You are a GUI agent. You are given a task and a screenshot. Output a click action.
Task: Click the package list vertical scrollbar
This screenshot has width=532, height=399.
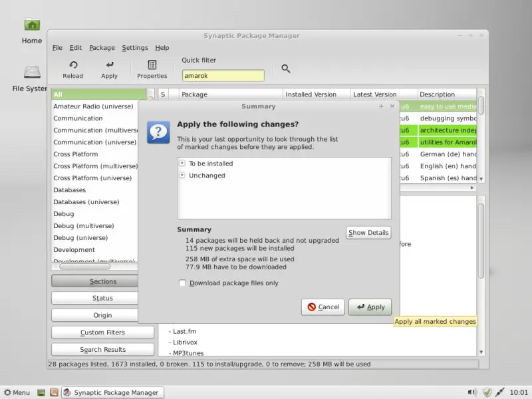point(481,106)
